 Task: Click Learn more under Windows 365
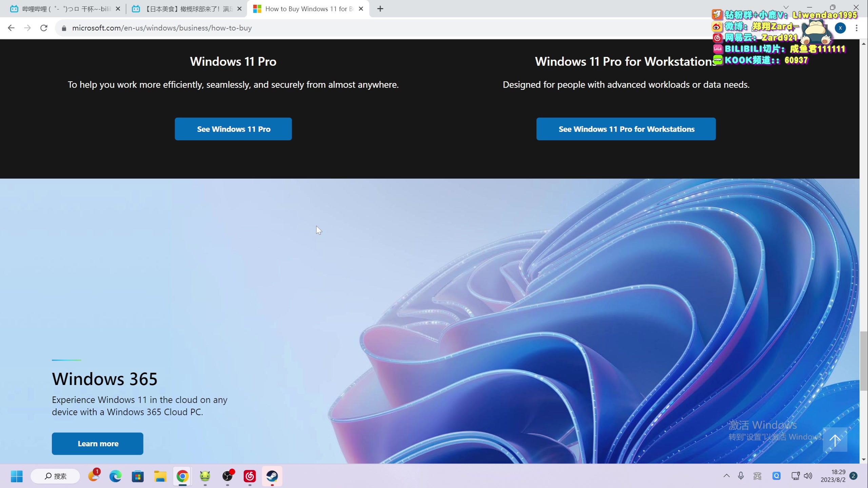[98, 444]
